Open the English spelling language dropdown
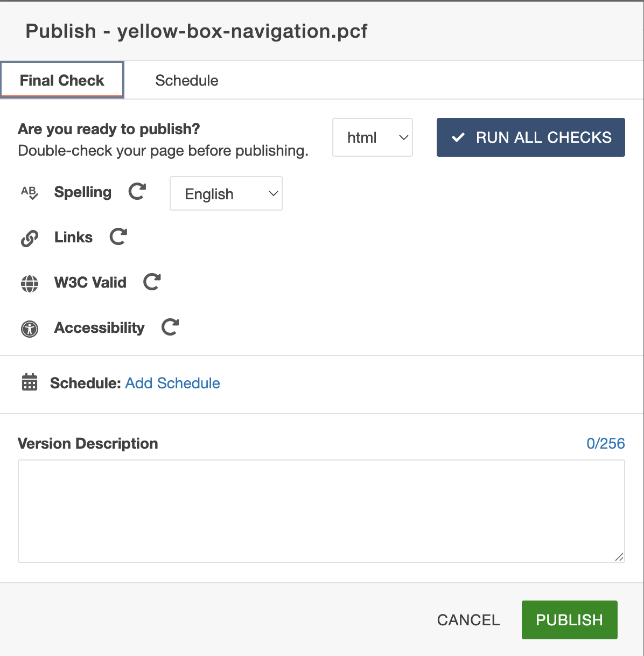This screenshot has height=656, width=644. click(226, 193)
